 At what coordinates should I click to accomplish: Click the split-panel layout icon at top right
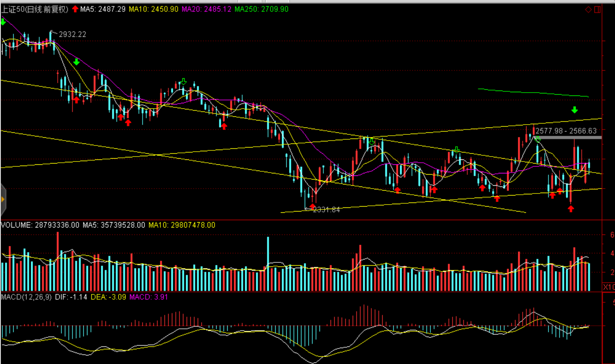pyautogui.click(x=597, y=9)
